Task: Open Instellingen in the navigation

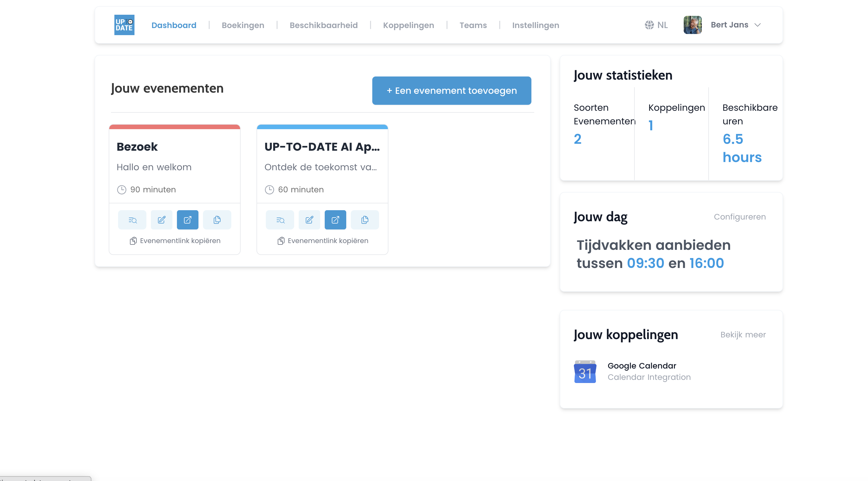Action: point(535,25)
